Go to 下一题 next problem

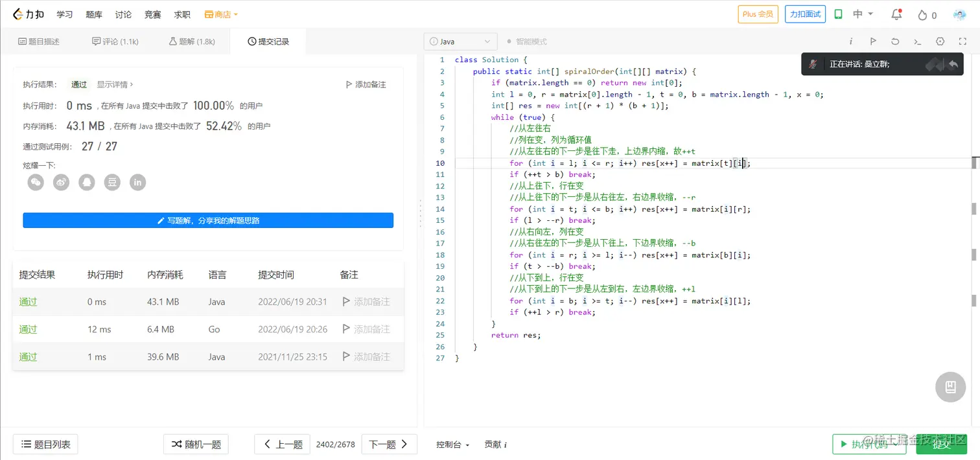point(388,444)
